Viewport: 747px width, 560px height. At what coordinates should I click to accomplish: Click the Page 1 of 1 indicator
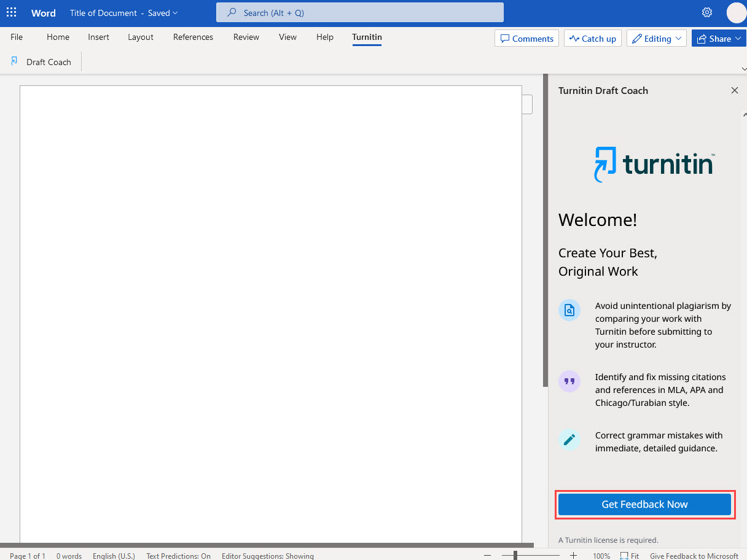28,556
